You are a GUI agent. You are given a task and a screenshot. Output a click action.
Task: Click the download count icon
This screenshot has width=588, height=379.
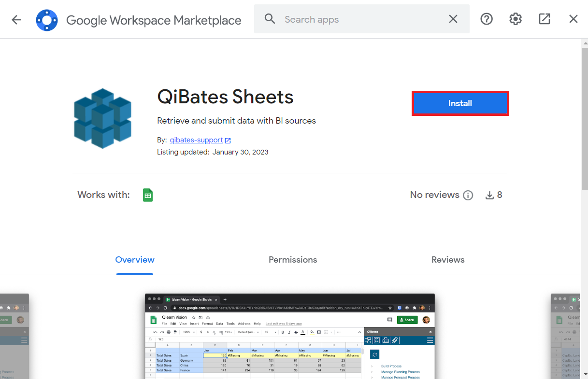tap(489, 195)
